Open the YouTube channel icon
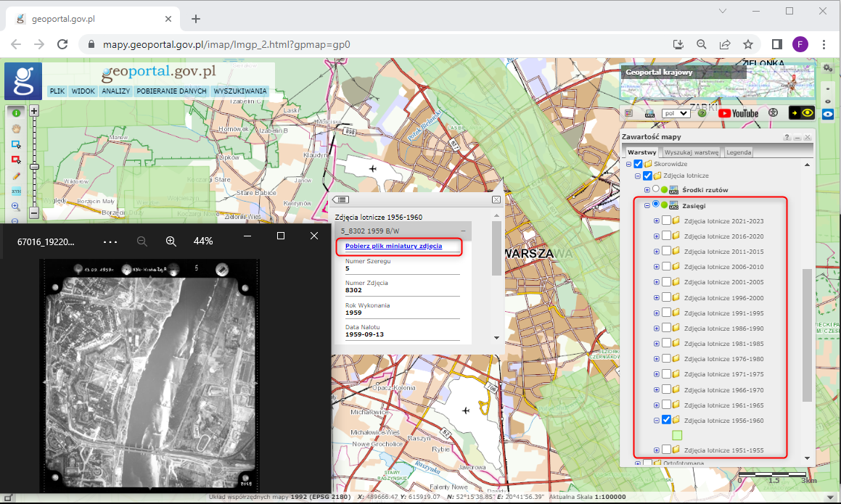The image size is (841, 504). 738,113
